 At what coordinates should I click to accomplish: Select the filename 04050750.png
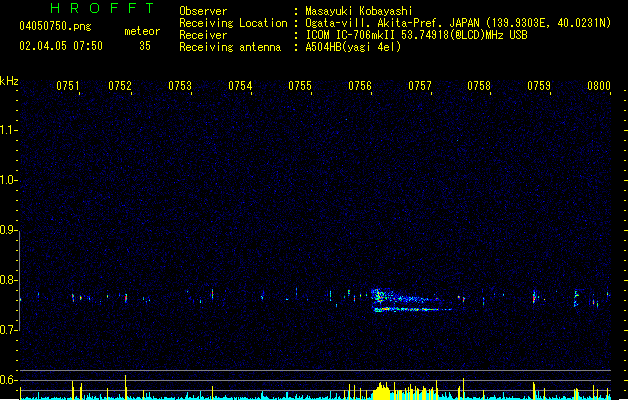pos(55,26)
